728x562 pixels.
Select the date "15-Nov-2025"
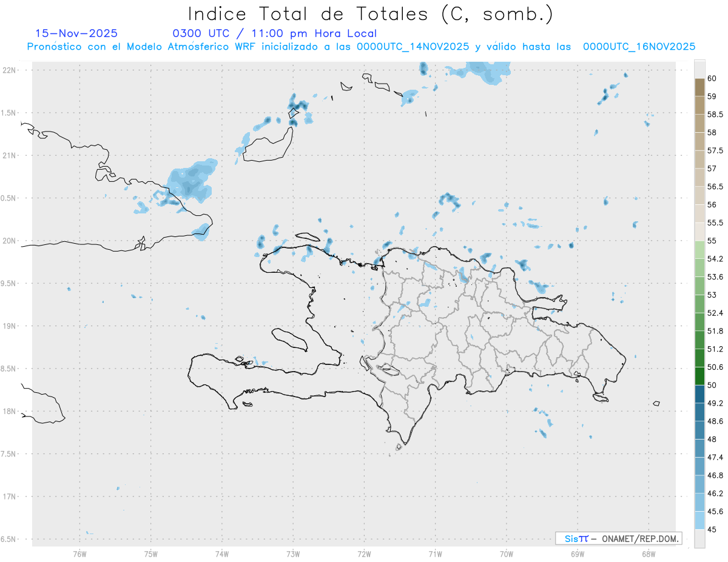pos(76,33)
